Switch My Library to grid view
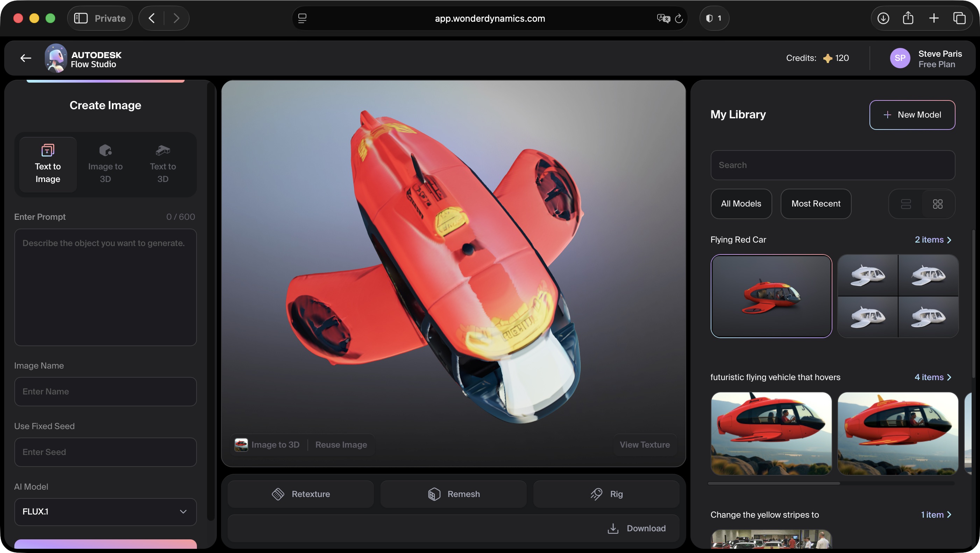This screenshot has width=980, height=553. 938,204
